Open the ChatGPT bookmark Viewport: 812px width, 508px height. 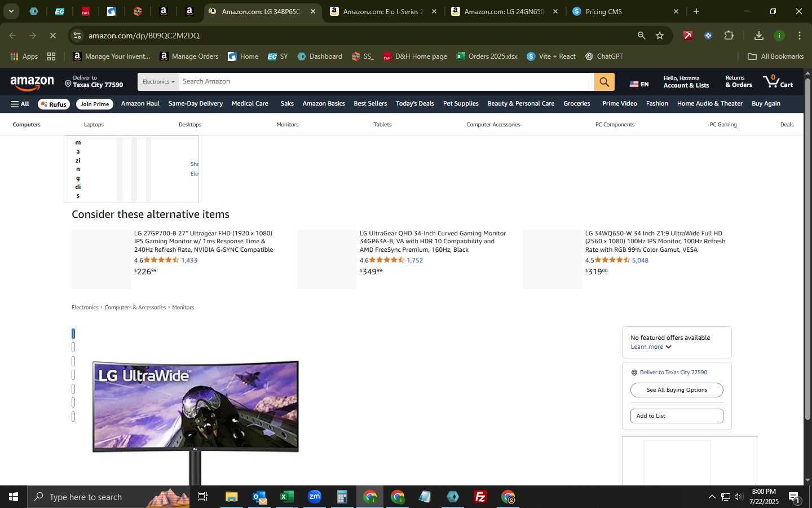pyautogui.click(x=604, y=56)
